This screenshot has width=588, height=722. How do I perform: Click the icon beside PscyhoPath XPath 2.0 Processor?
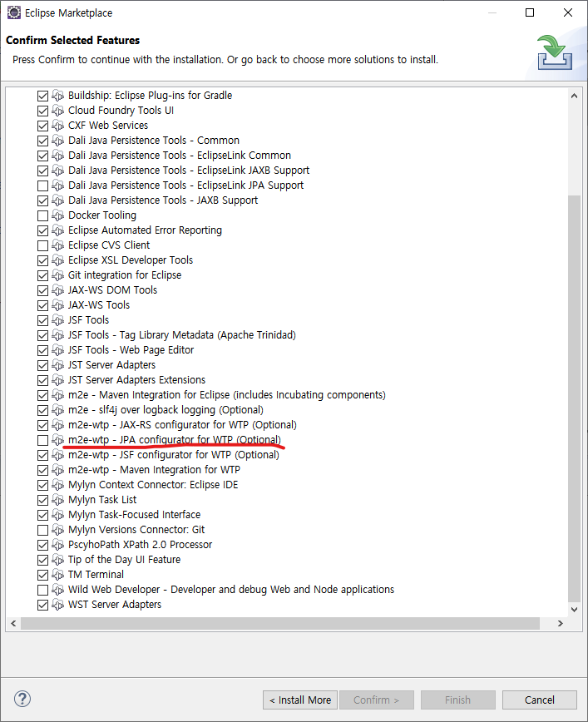(x=57, y=545)
